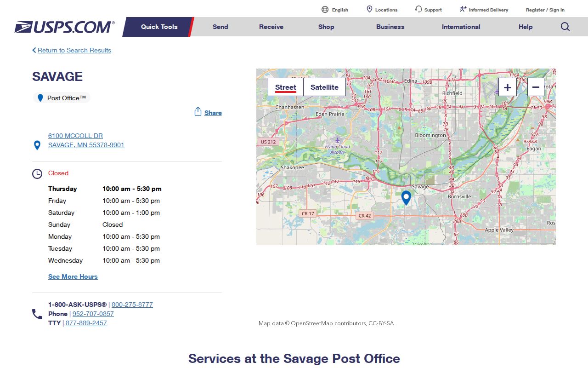Image resolution: width=588 pixels, height=368 pixels.
Task: Zoom out on the map
Action: 536,87
